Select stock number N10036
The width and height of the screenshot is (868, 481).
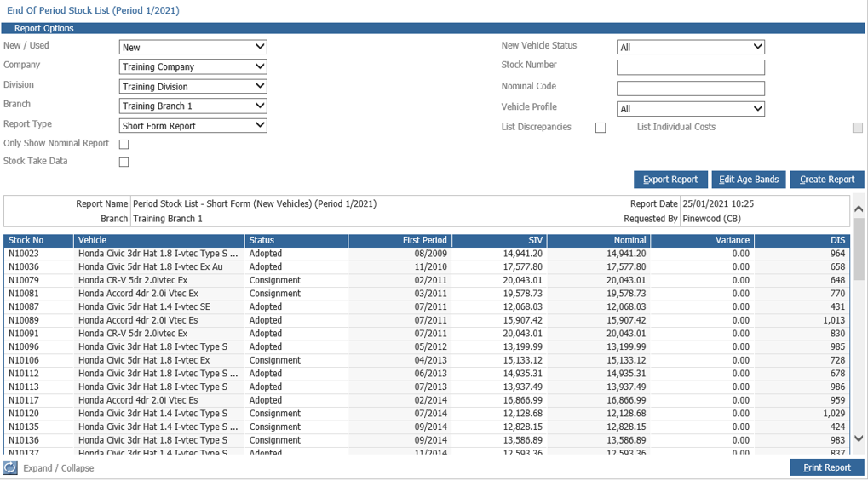click(24, 266)
